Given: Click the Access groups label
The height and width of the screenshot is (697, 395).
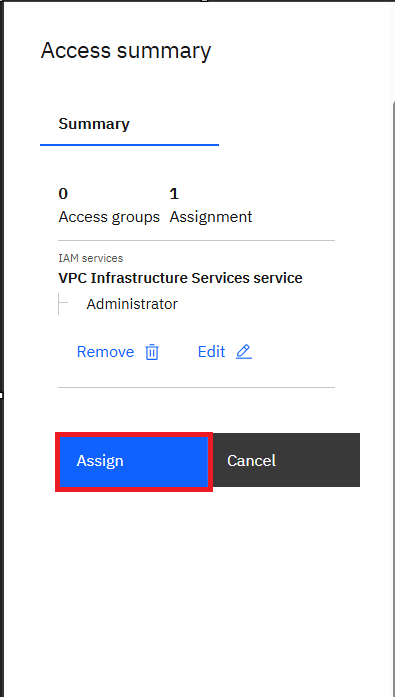Looking at the screenshot, I should (x=109, y=217).
